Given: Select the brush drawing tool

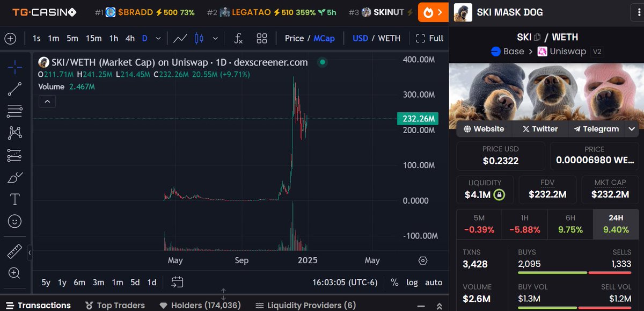Looking at the screenshot, I should tap(14, 177).
